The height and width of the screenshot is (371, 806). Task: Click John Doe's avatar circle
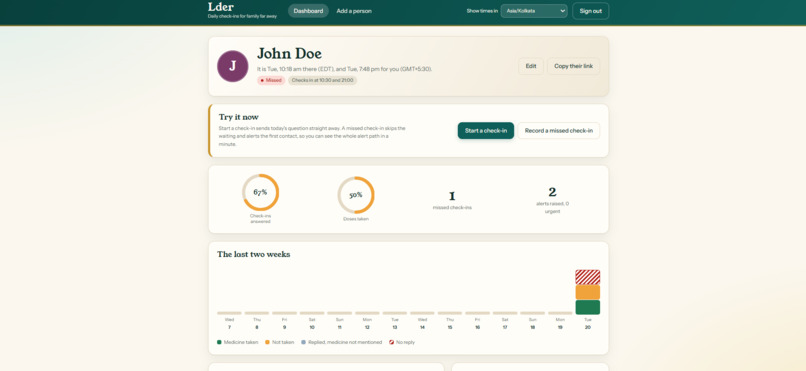pos(233,66)
